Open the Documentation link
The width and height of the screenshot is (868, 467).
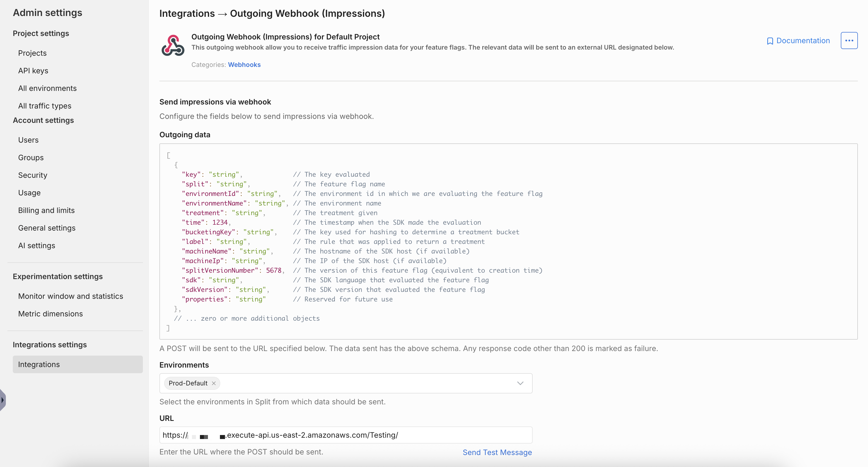tap(803, 41)
